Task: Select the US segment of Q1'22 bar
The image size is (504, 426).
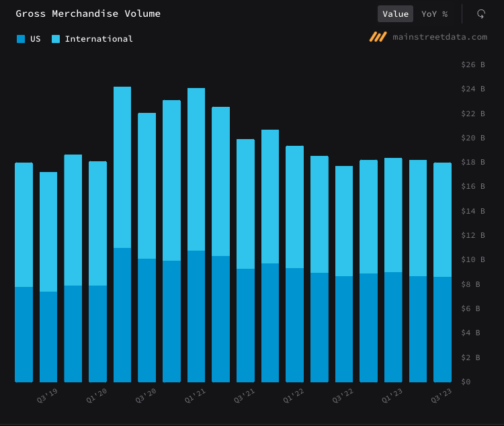Action: tap(294, 325)
